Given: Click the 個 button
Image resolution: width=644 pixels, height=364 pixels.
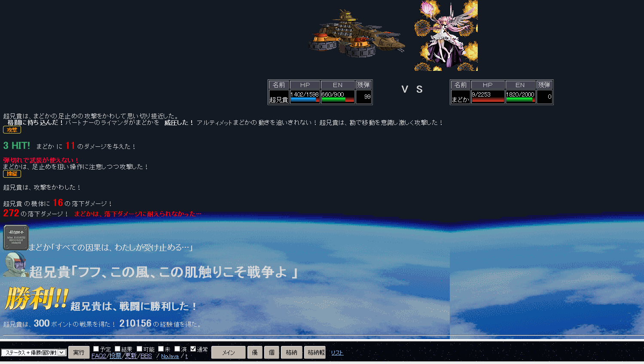Looking at the screenshot, I should tap(272, 352).
